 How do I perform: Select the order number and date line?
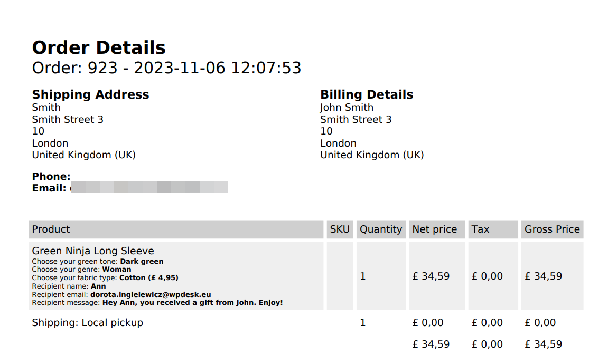tap(166, 68)
